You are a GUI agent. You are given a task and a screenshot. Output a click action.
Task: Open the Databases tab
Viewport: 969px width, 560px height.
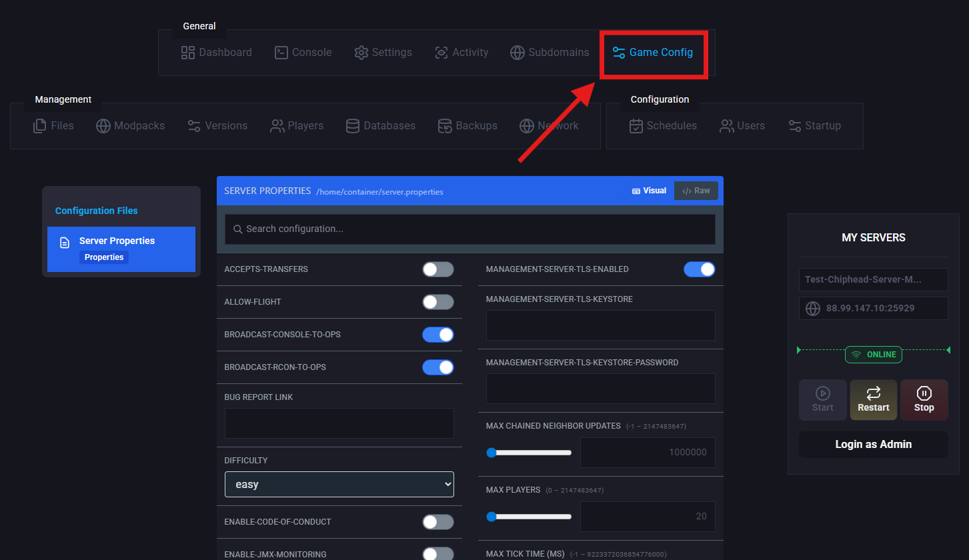[x=381, y=126]
